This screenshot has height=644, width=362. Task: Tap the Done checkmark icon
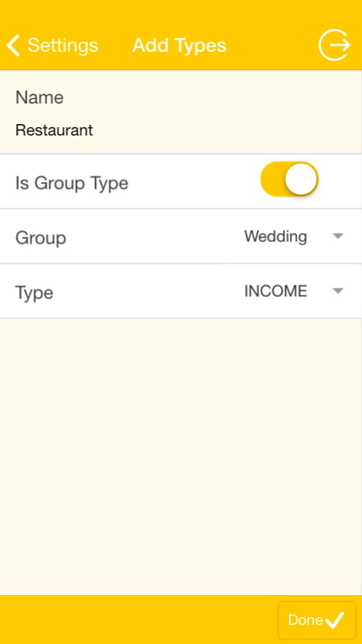coord(335,620)
